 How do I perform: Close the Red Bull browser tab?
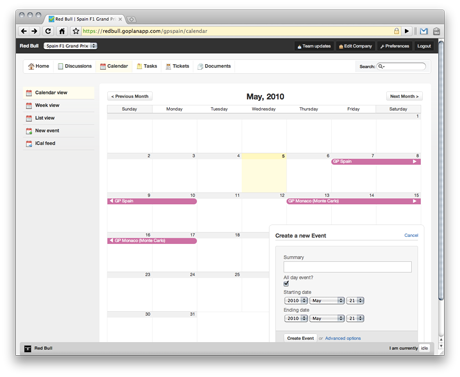(x=120, y=19)
